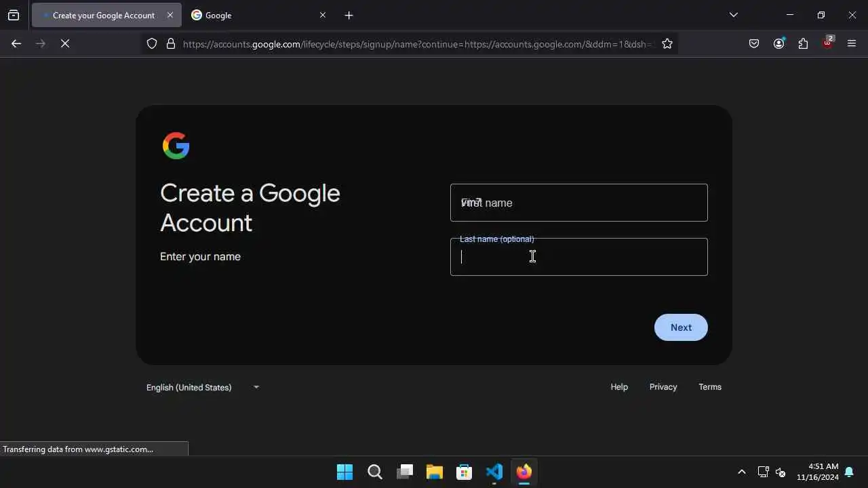The width and height of the screenshot is (868, 488).
Task: Expand the list all tabs chevron
Action: (x=734, y=15)
